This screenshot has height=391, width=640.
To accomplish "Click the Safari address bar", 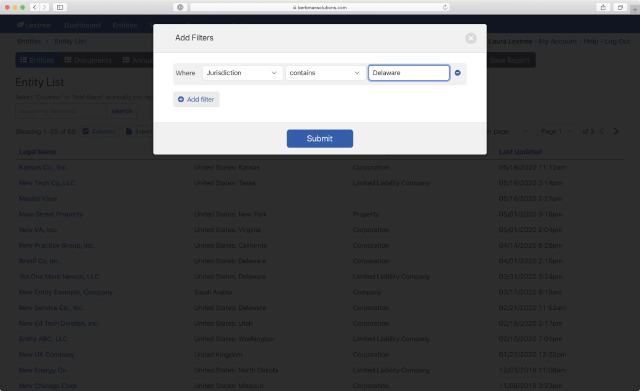I will pos(320,7).
